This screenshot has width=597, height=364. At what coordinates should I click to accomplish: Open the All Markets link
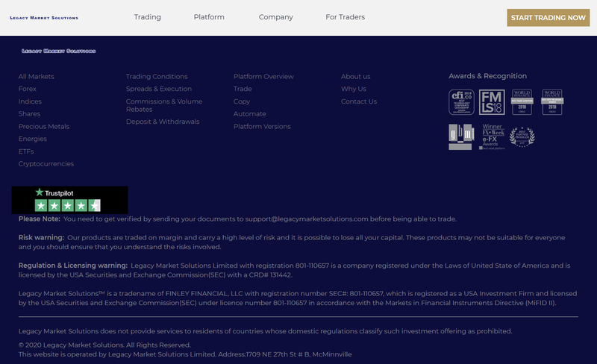point(36,77)
